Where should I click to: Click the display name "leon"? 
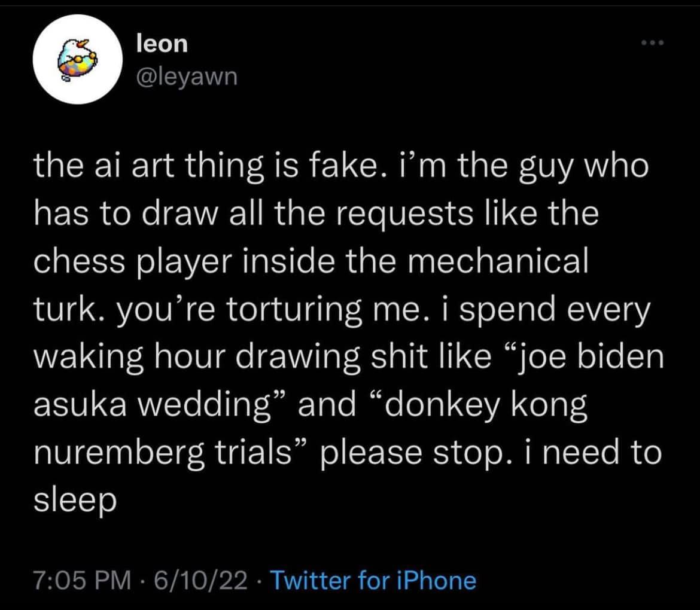coord(162,44)
